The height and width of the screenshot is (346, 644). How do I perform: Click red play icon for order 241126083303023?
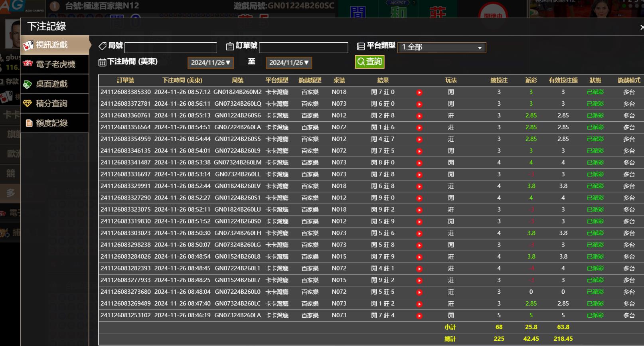click(419, 233)
